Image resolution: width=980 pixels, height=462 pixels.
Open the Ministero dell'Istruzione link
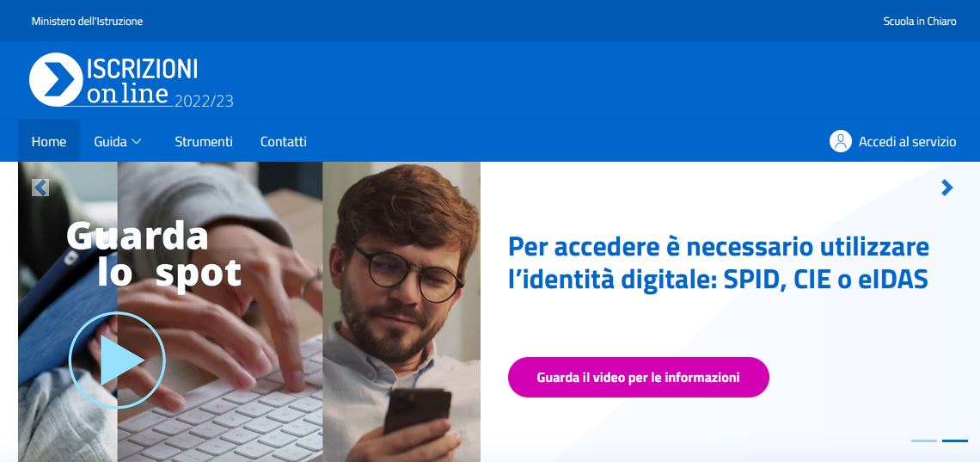coord(87,22)
